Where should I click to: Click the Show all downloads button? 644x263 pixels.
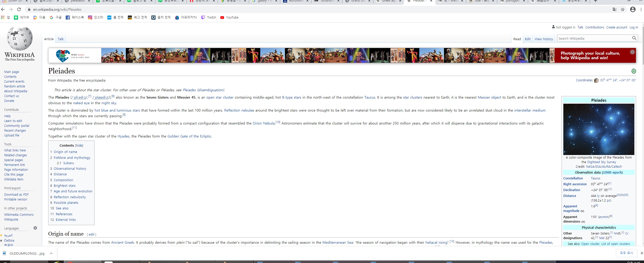[626, 253]
